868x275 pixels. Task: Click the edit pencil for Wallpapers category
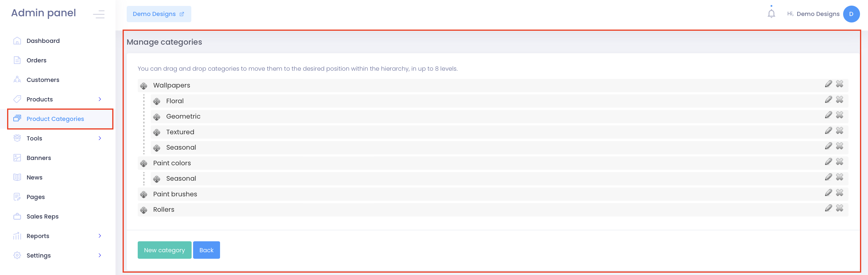pos(828,84)
